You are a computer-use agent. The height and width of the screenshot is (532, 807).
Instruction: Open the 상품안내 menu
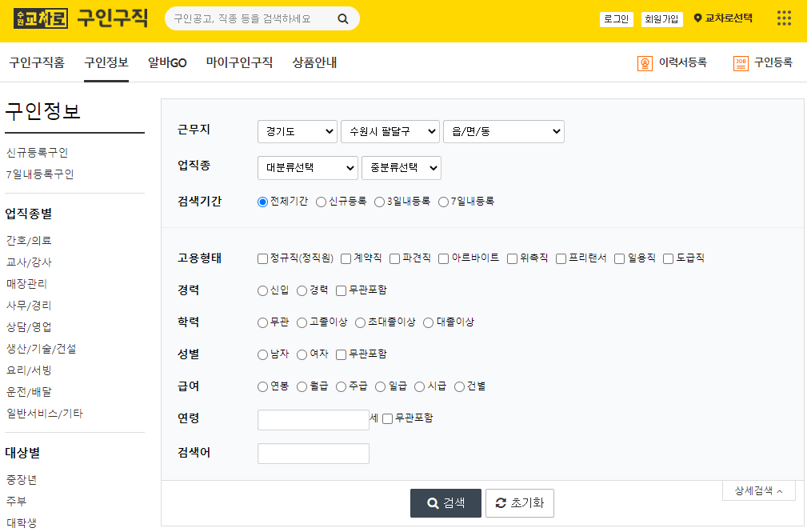click(315, 62)
